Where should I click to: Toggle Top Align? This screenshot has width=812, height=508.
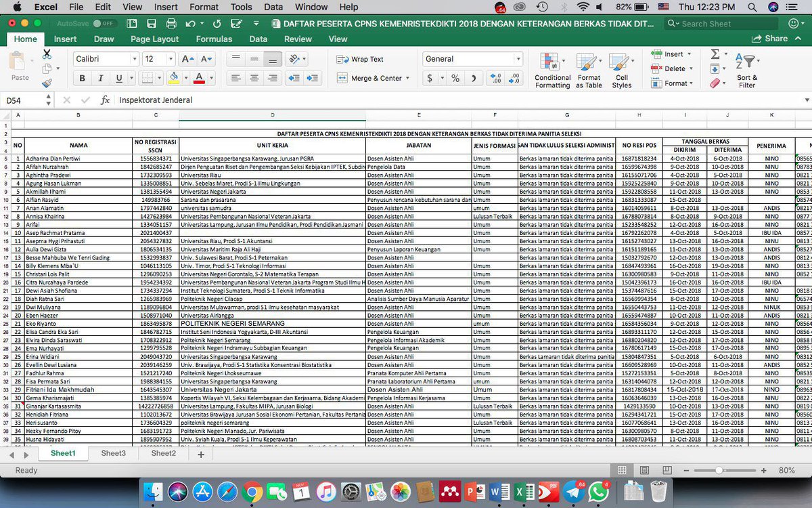235,59
